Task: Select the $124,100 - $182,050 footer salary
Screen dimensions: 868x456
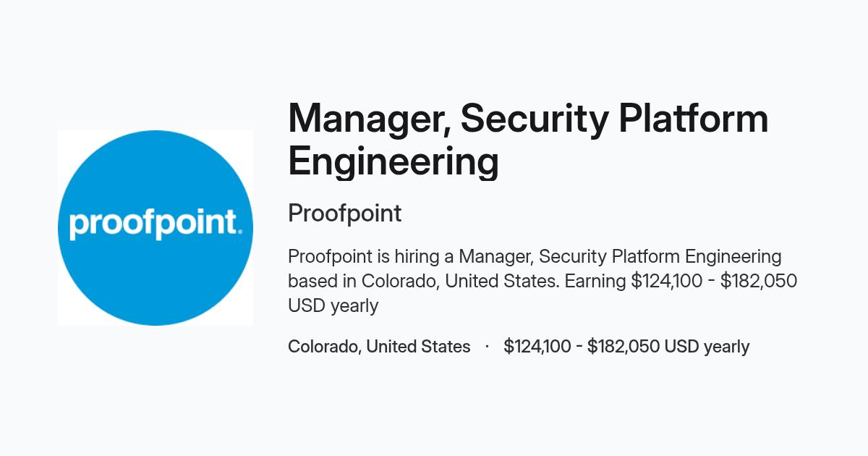Action: click(582, 347)
